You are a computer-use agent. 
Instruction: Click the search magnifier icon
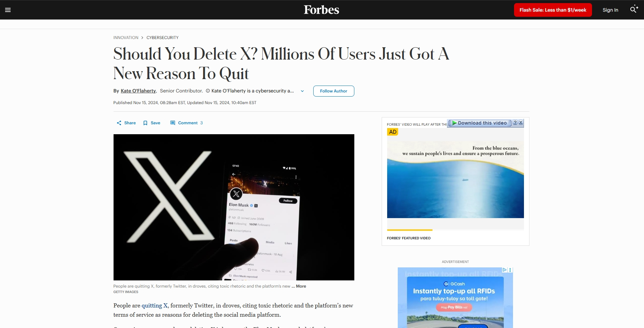(634, 10)
